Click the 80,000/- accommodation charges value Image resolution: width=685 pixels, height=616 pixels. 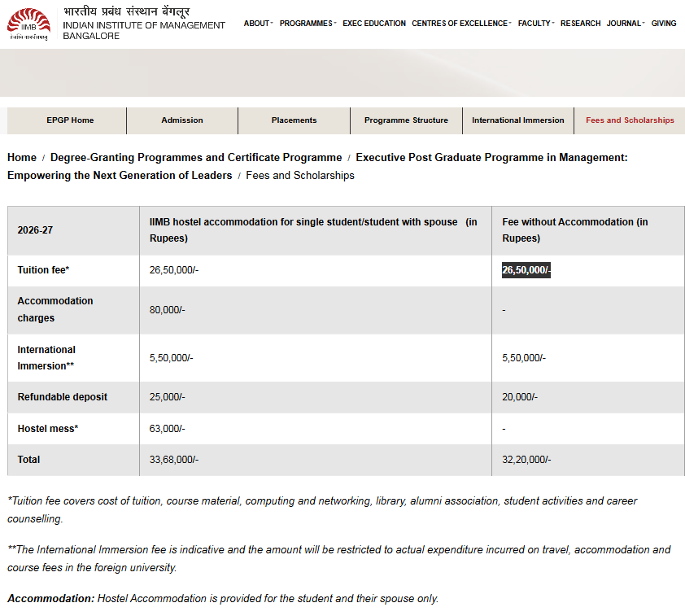(x=168, y=310)
